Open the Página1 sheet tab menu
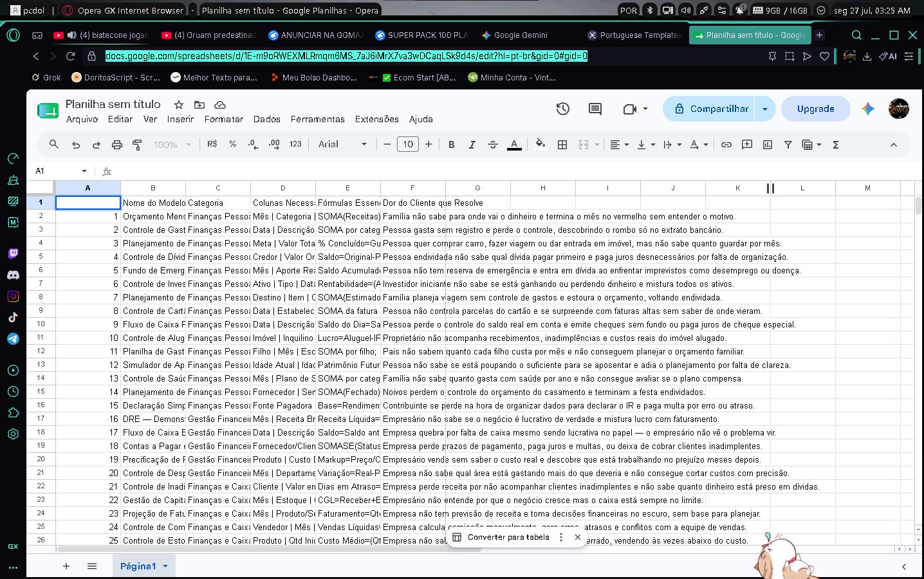The image size is (924, 579). (x=165, y=566)
